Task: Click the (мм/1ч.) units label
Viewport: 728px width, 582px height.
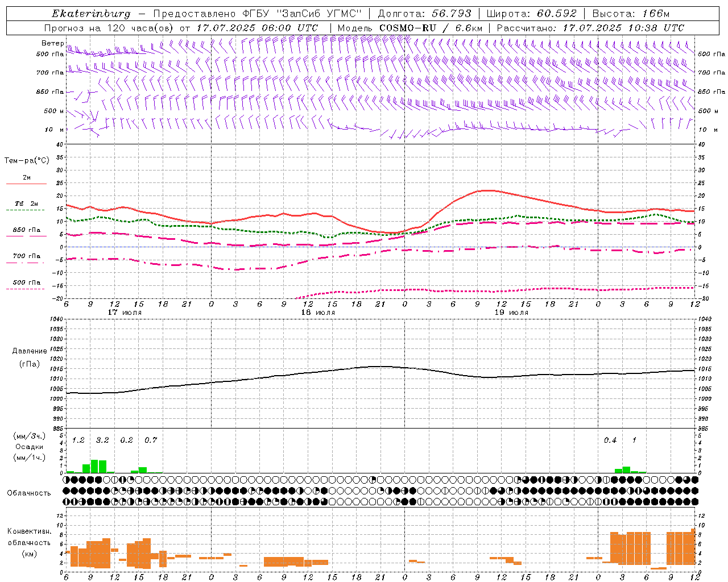Action: click(x=29, y=458)
